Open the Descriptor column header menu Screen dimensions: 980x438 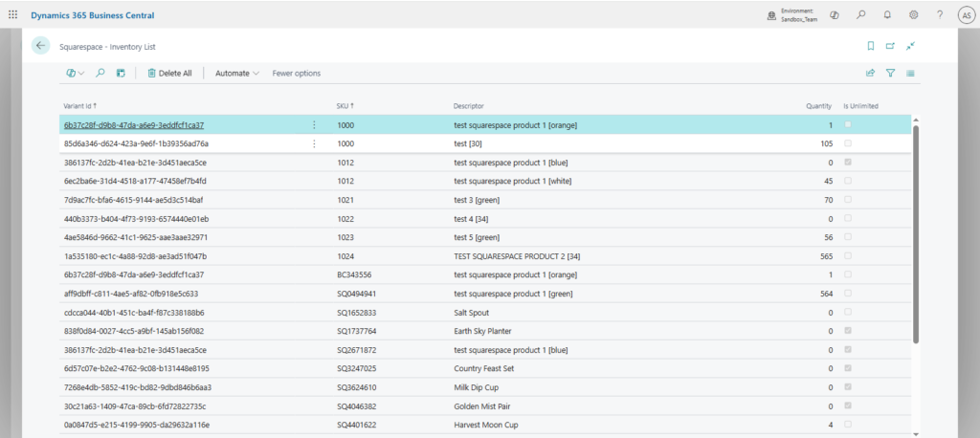click(469, 105)
